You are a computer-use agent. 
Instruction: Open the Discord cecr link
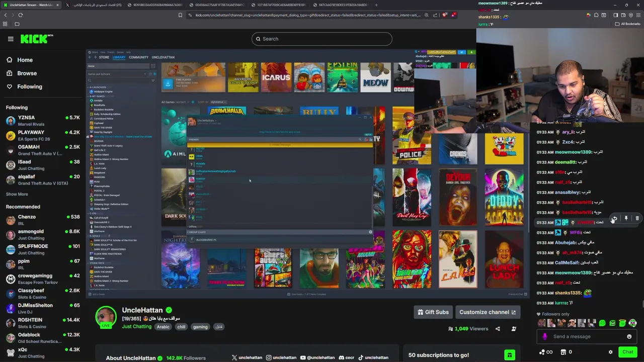(346, 357)
